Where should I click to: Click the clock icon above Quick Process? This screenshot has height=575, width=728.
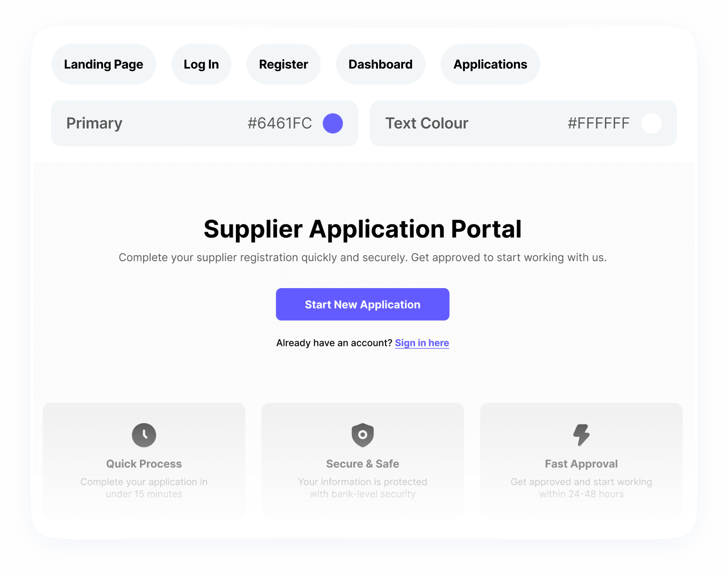coord(144,435)
